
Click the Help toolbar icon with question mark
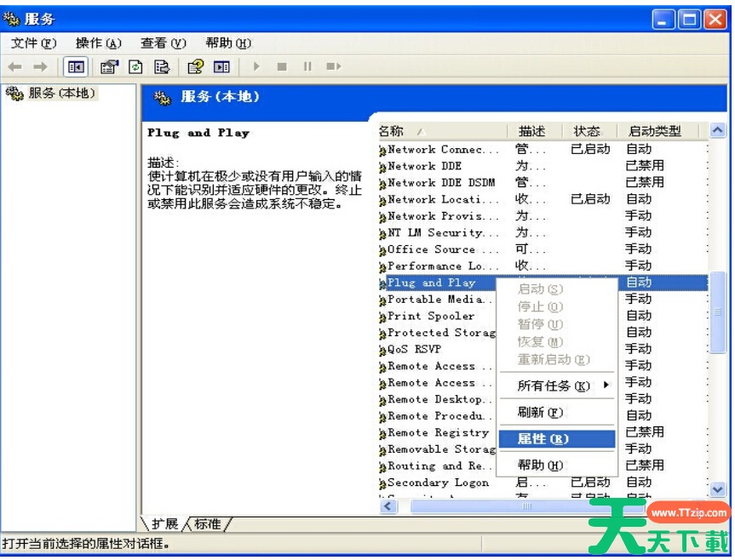click(x=195, y=66)
